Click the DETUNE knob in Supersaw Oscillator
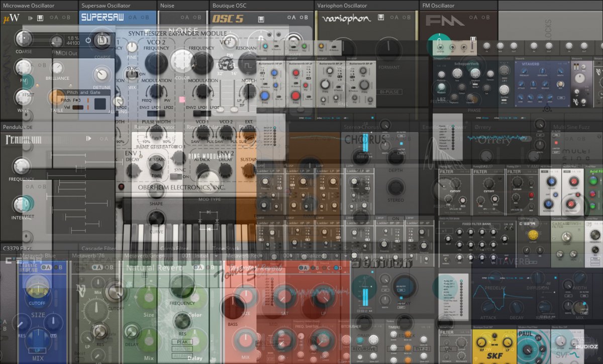The image size is (603, 364). pyautogui.click(x=102, y=74)
